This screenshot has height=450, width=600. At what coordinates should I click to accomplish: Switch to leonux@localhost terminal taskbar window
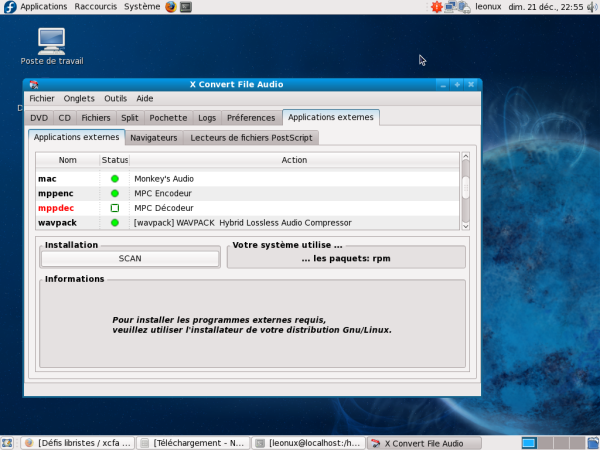pyautogui.click(x=309, y=443)
